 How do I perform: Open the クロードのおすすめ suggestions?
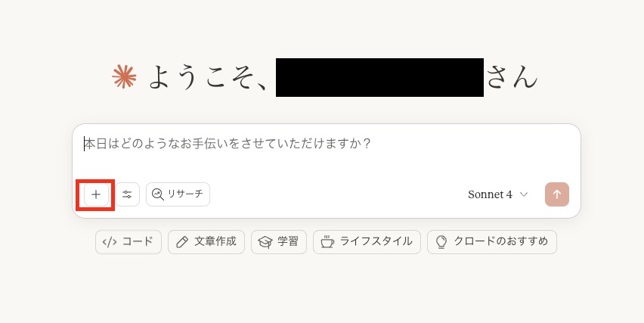(492, 242)
